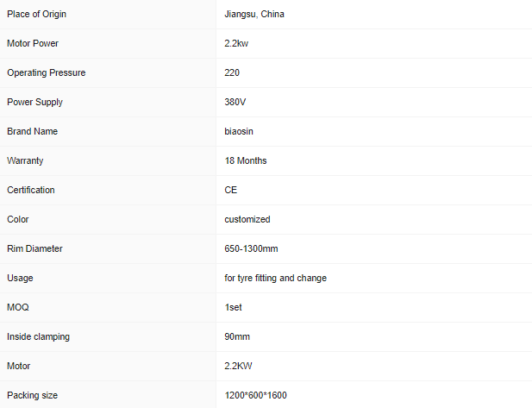Select the Power Supply label
The height and width of the screenshot is (408, 532).
tap(34, 102)
